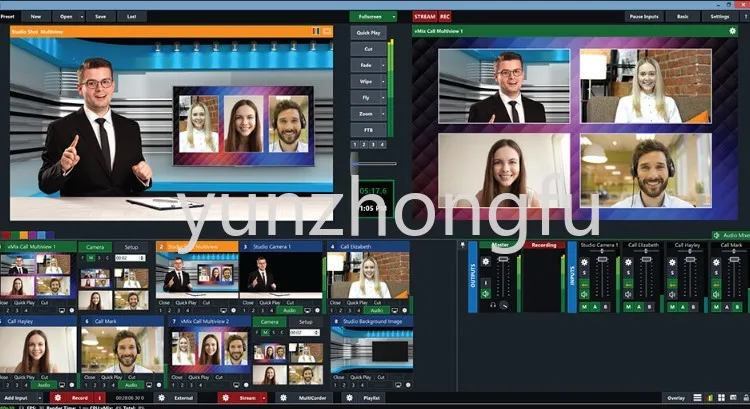Toggle Call Hayley audio speaker
The image size is (750, 409).
(672, 295)
